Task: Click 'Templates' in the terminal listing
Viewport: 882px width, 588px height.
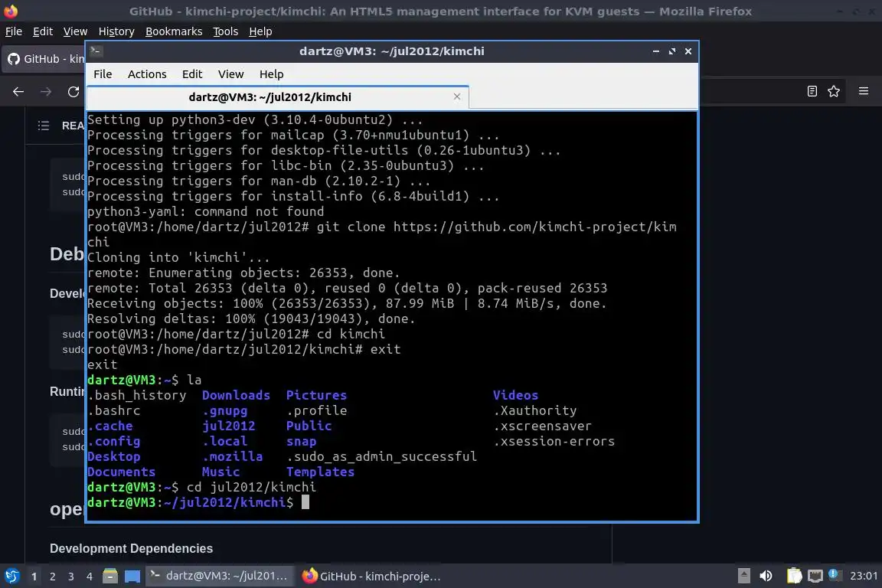Action: click(x=320, y=472)
